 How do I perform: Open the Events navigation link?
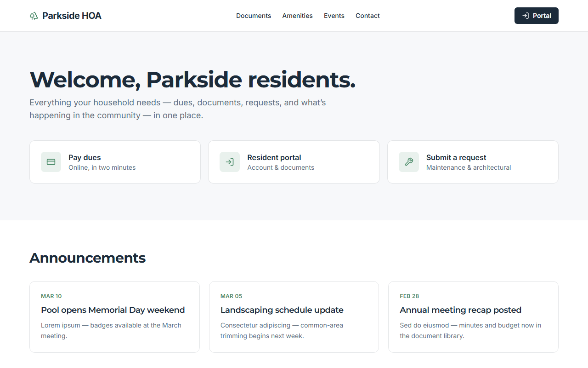(x=334, y=16)
